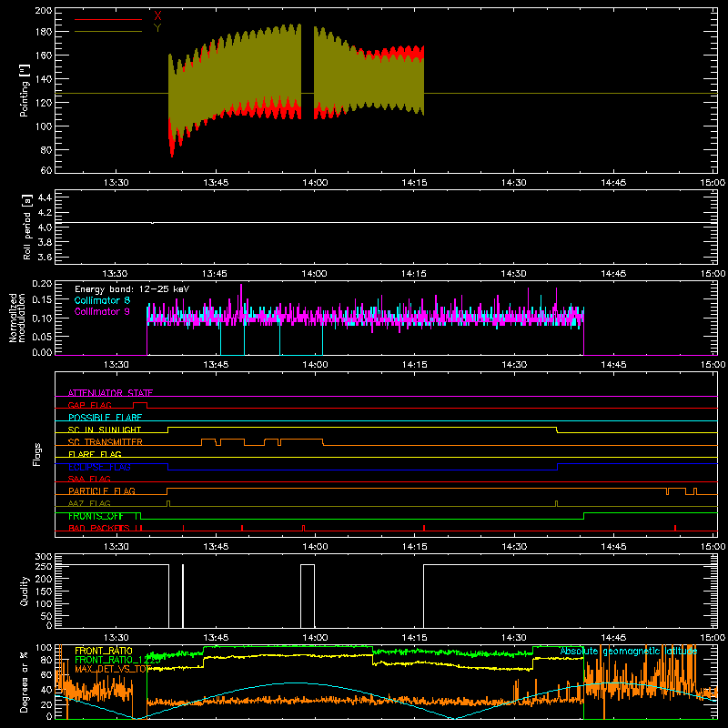Select the olive flag label ending in '_FLAG' below PARTICLE_FLAG
This screenshot has height=728, width=728.
point(89,503)
